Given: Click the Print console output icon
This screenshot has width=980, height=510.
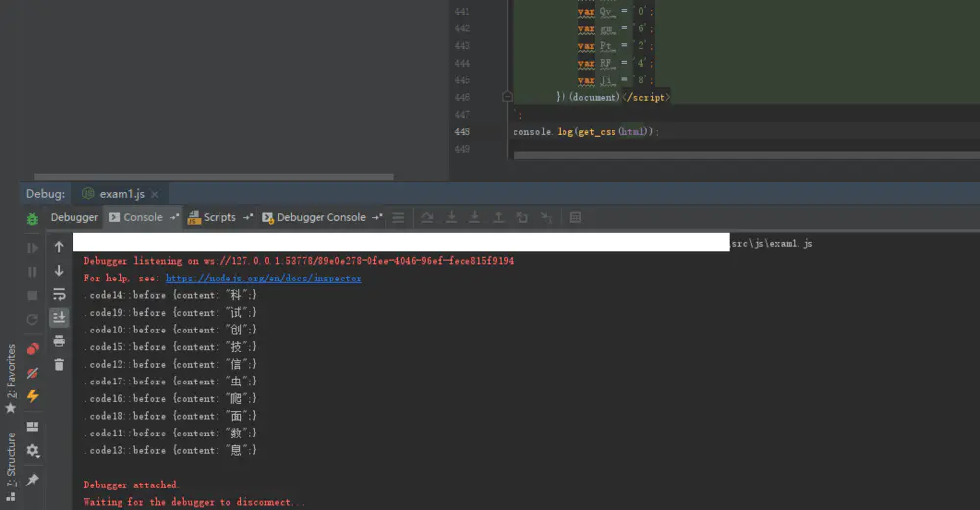Looking at the screenshot, I should click(59, 341).
